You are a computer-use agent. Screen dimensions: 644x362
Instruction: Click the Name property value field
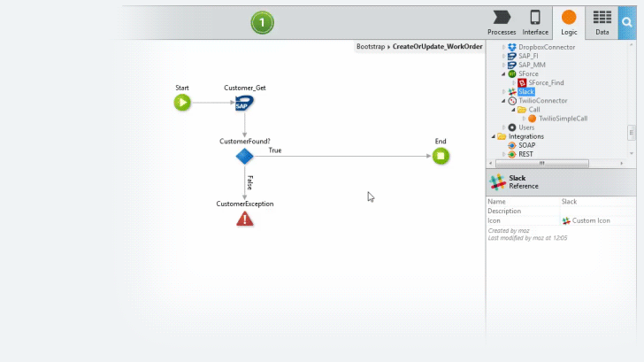click(x=598, y=201)
